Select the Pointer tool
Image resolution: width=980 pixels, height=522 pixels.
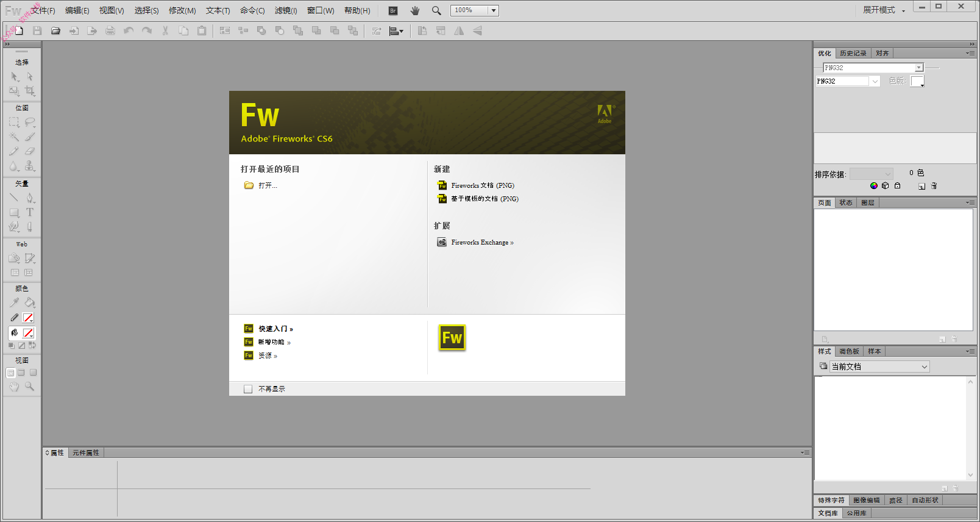point(14,77)
